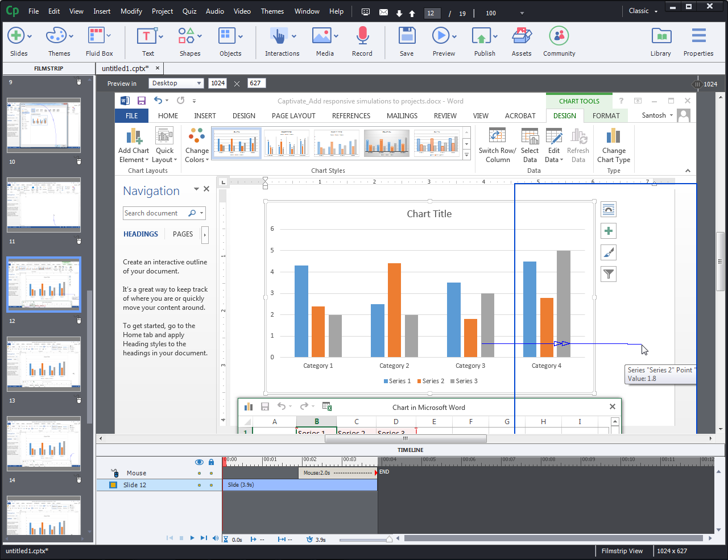Click the mouse object icon in timeline
The image size is (728, 560).
point(115,473)
